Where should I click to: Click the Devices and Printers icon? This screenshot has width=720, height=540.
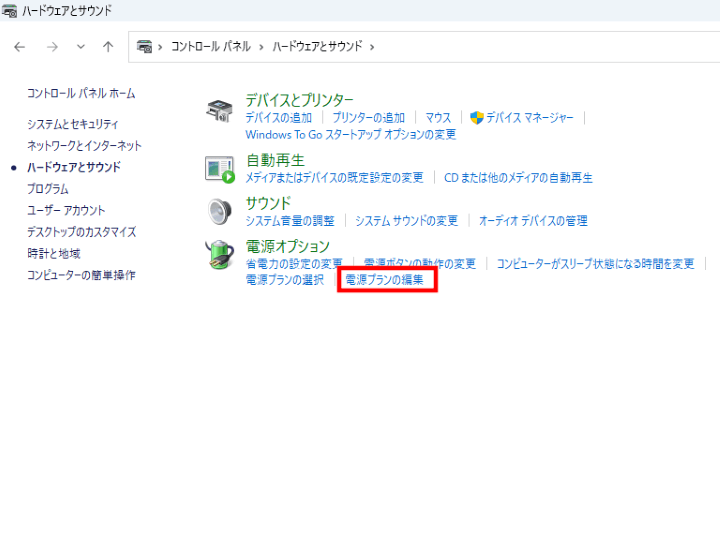click(x=219, y=111)
